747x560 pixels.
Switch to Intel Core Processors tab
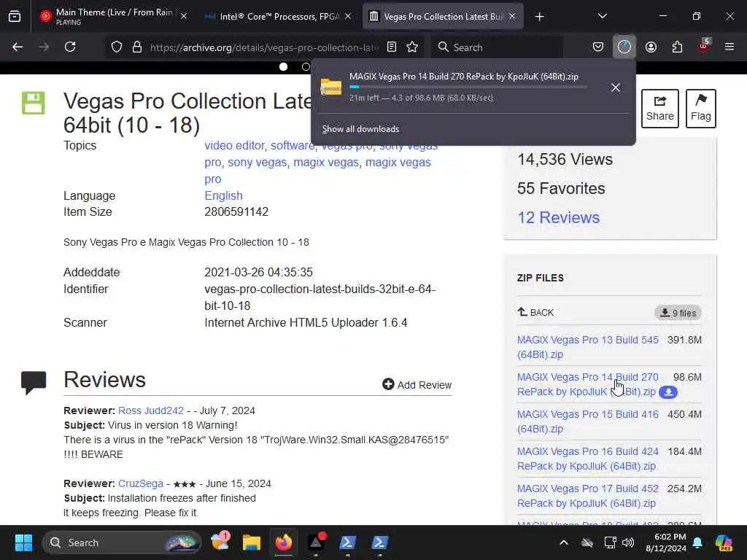click(279, 17)
